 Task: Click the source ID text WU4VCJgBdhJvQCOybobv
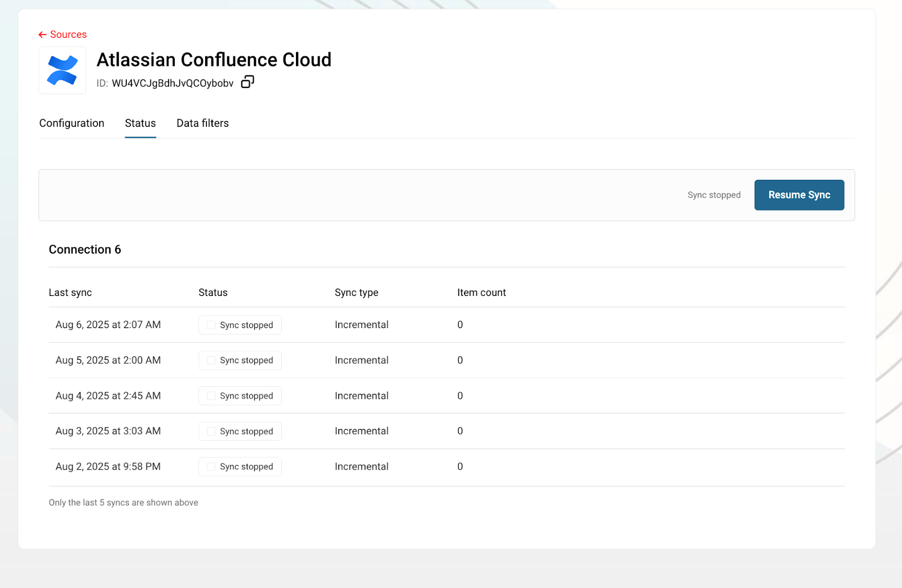tap(173, 83)
